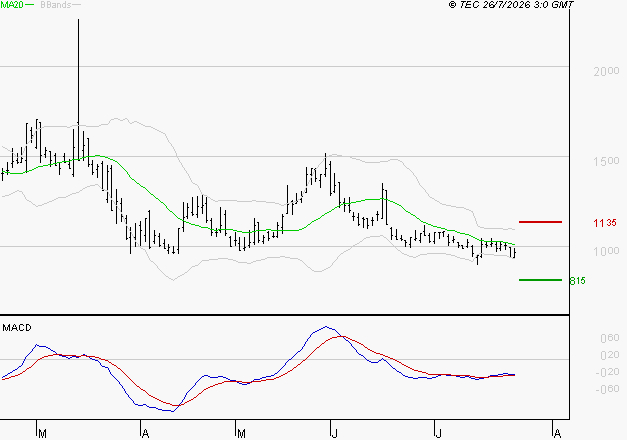Image resolution: width=627 pixels, height=440 pixels.
Task: Click the second M month marker on the time axis
Action: tap(241, 433)
